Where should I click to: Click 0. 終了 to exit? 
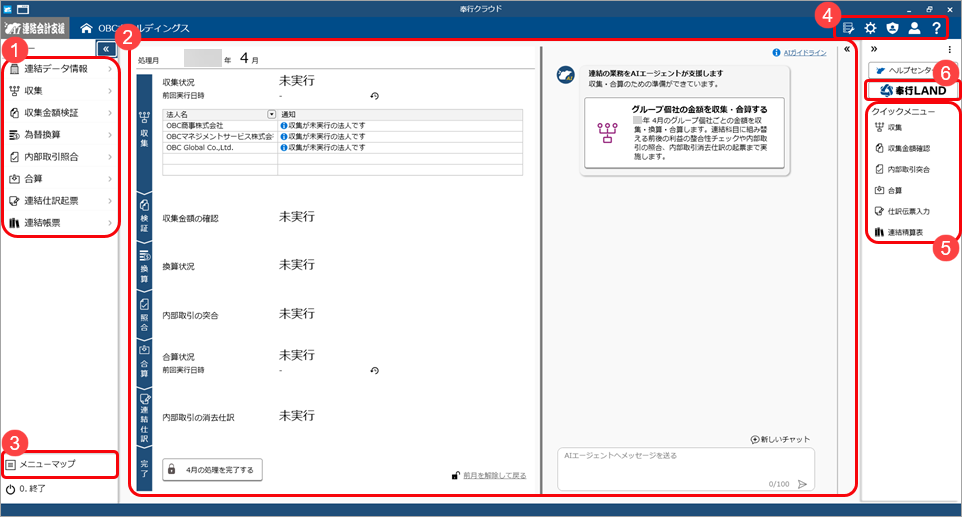[26, 489]
